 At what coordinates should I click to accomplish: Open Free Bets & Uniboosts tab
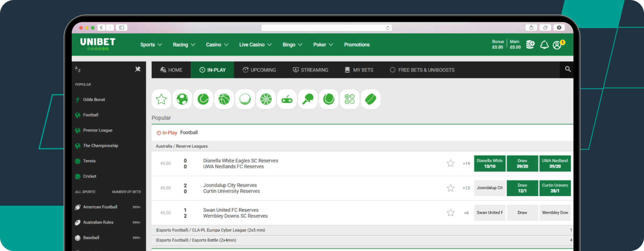[422, 70]
